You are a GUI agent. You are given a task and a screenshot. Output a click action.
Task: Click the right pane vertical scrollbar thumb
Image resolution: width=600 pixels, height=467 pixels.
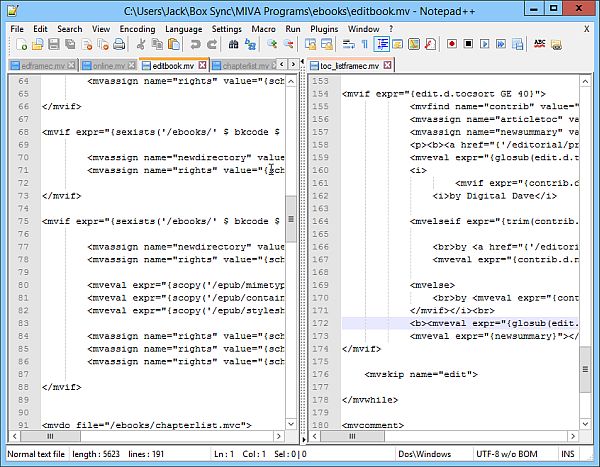585,369
